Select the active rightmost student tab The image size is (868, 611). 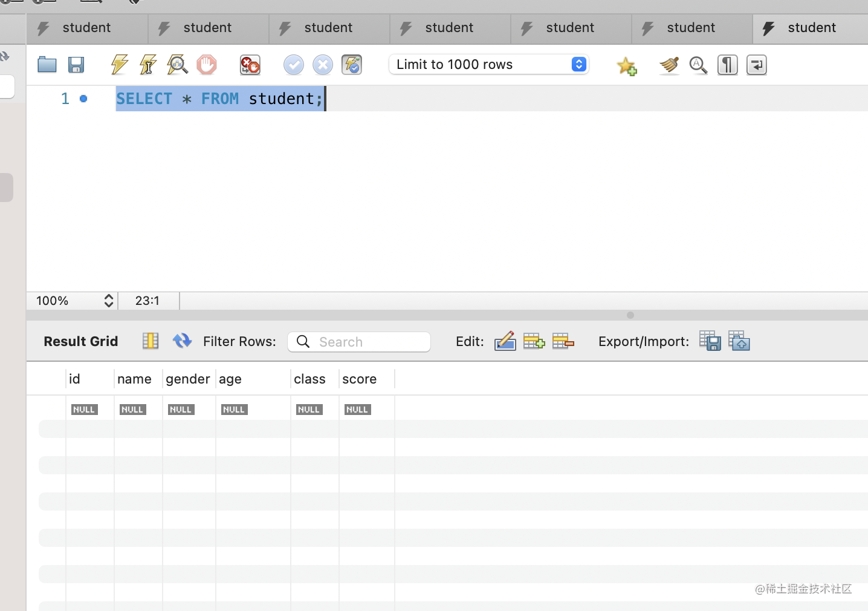(810, 28)
